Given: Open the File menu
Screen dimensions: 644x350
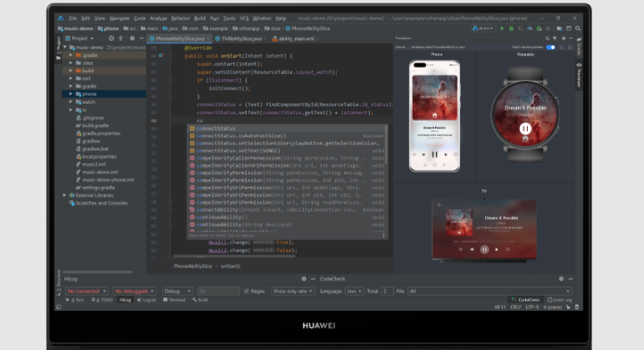Looking at the screenshot, I should pyautogui.click(x=72, y=18).
